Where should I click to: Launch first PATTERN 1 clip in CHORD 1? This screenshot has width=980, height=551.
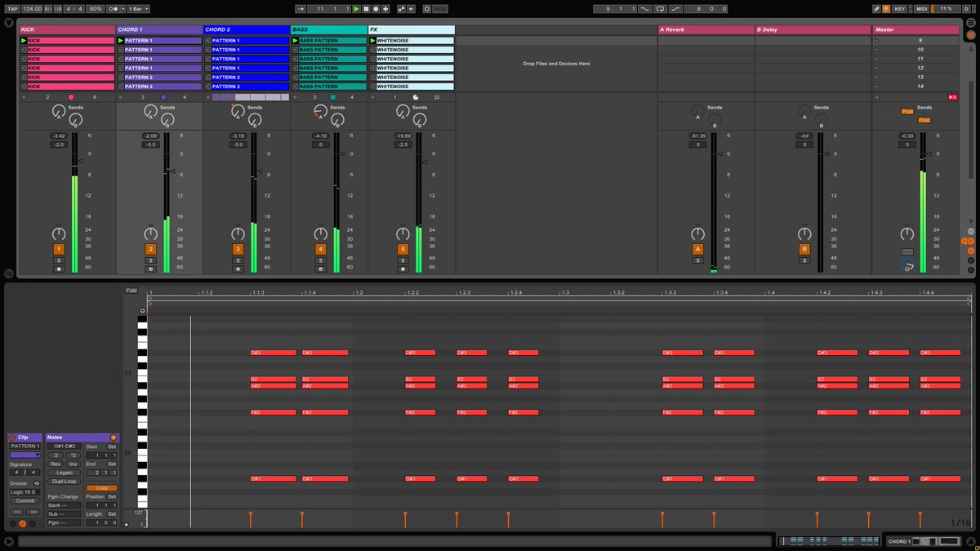(x=121, y=40)
